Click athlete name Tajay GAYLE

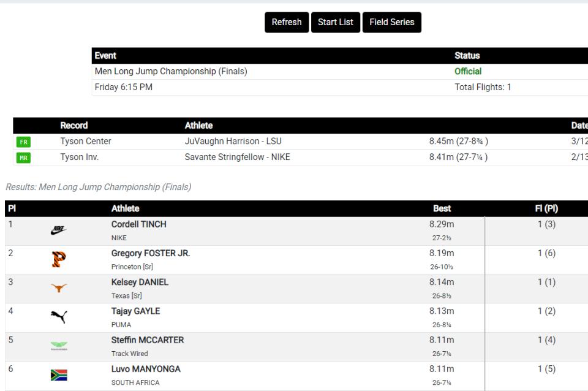click(135, 311)
